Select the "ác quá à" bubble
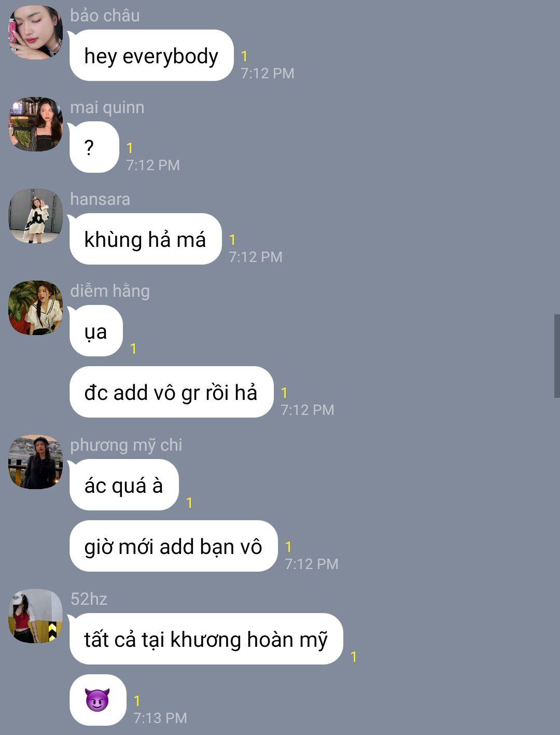This screenshot has height=735, width=560. (x=124, y=485)
